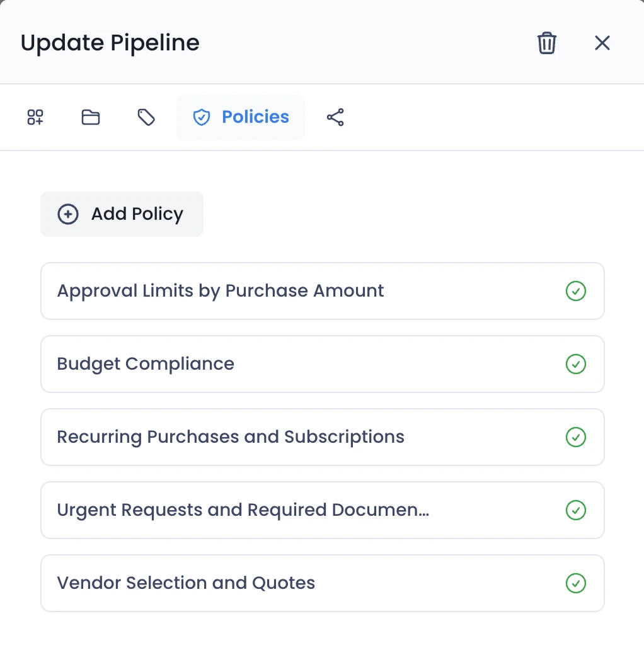Toggle check icon on Urgent Requests policy
The height and width of the screenshot is (655, 644).
tap(576, 510)
